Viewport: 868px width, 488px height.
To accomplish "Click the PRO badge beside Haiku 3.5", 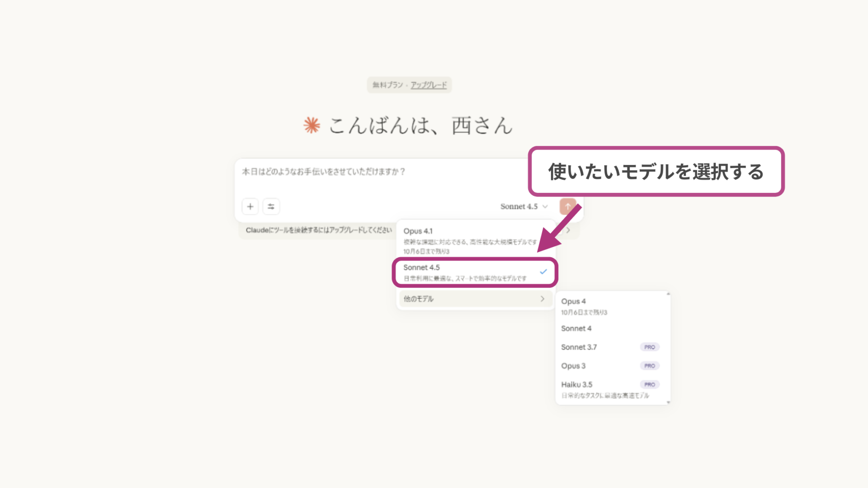I will (x=650, y=384).
